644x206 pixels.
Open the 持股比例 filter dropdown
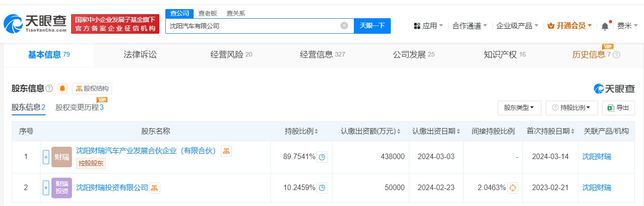pyautogui.click(x=572, y=108)
